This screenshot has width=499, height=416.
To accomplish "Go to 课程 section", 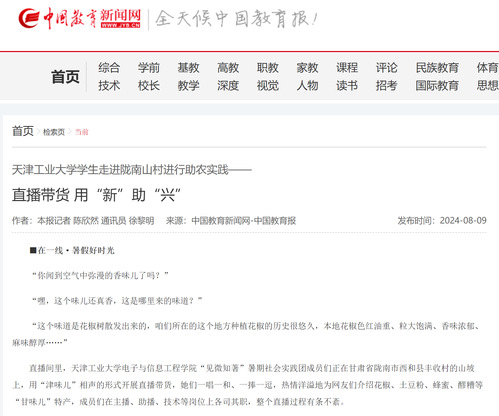I will coord(347,68).
